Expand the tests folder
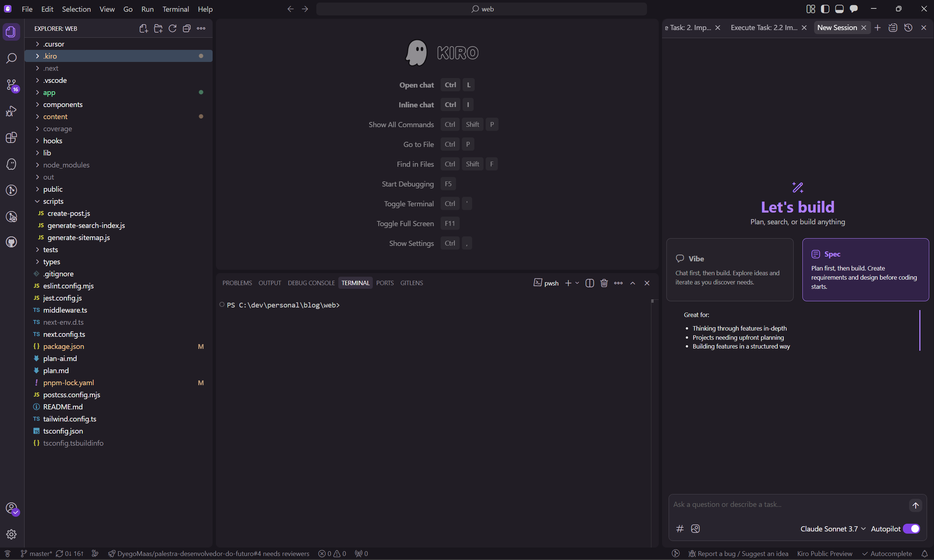This screenshot has height=560, width=934. (118, 250)
